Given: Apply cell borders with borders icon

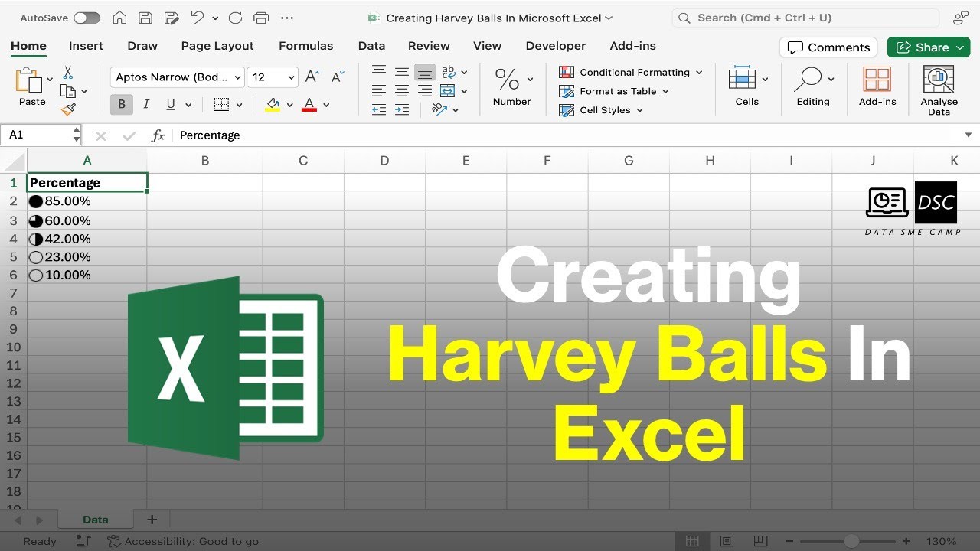Looking at the screenshot, I should [x=221, y=105].
